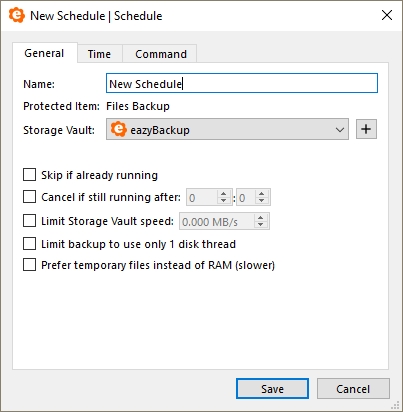Cancel the schedule dialog
The width and height of the screenshot is (403, 412).
click(353, 389)
